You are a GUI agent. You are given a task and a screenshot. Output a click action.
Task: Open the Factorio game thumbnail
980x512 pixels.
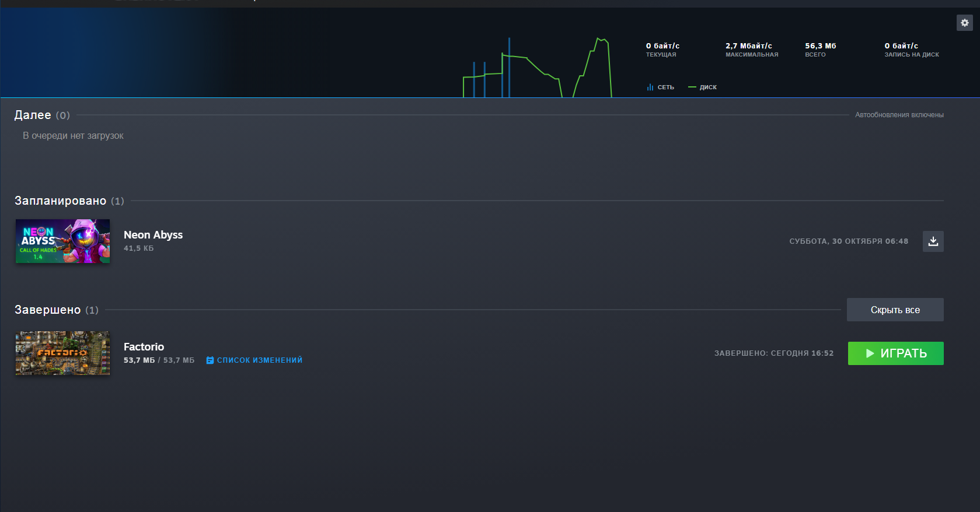tap(62, 353)
